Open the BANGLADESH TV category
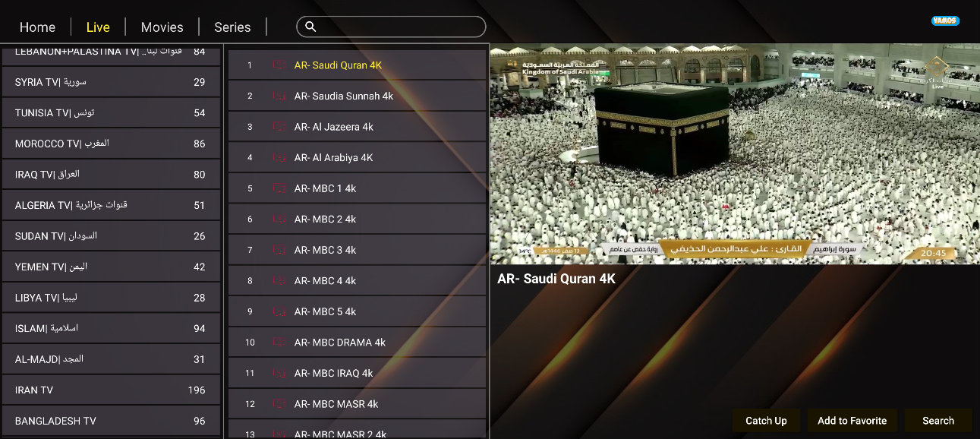 tap(110, 421)
